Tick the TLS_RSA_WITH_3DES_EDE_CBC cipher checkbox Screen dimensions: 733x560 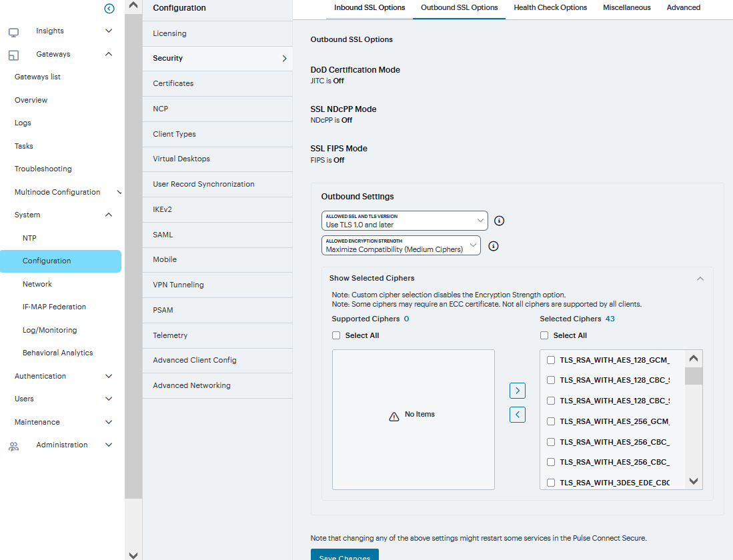click(x=551, y=483)
